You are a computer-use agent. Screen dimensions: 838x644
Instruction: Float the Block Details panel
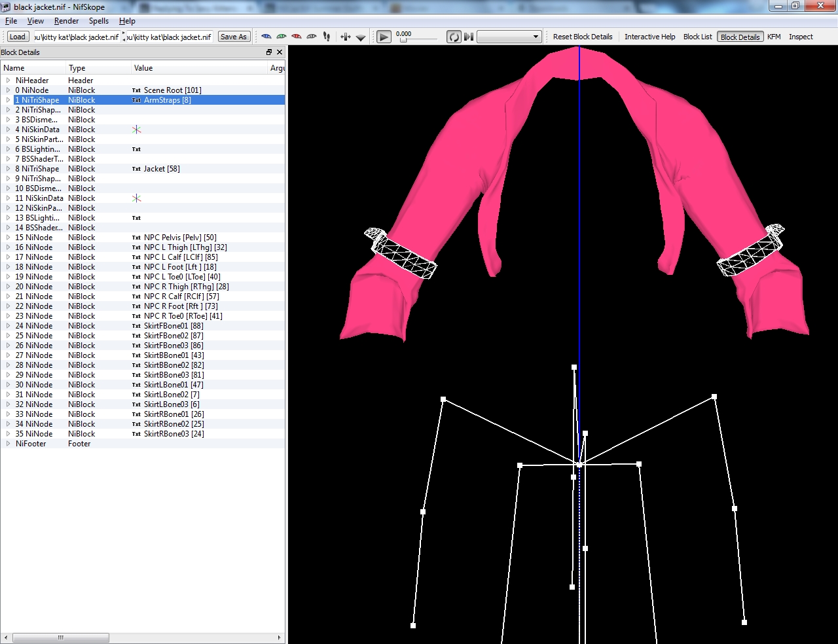coord(268,52)
